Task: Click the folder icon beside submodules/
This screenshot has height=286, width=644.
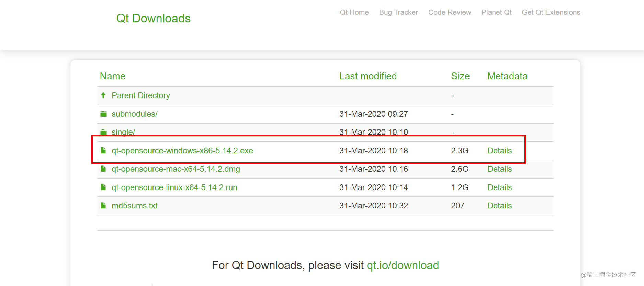Action: (103, 114)
